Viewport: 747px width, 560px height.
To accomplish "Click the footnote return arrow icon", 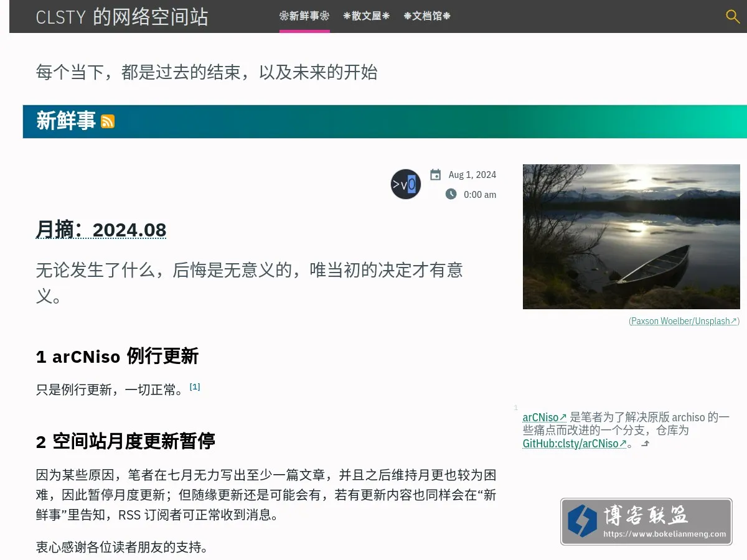I will [x=646, y=444].
